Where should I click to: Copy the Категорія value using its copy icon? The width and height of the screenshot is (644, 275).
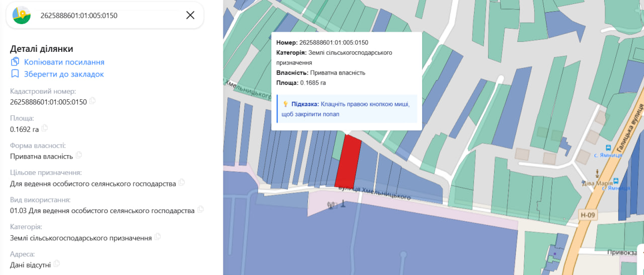point(157,237)
